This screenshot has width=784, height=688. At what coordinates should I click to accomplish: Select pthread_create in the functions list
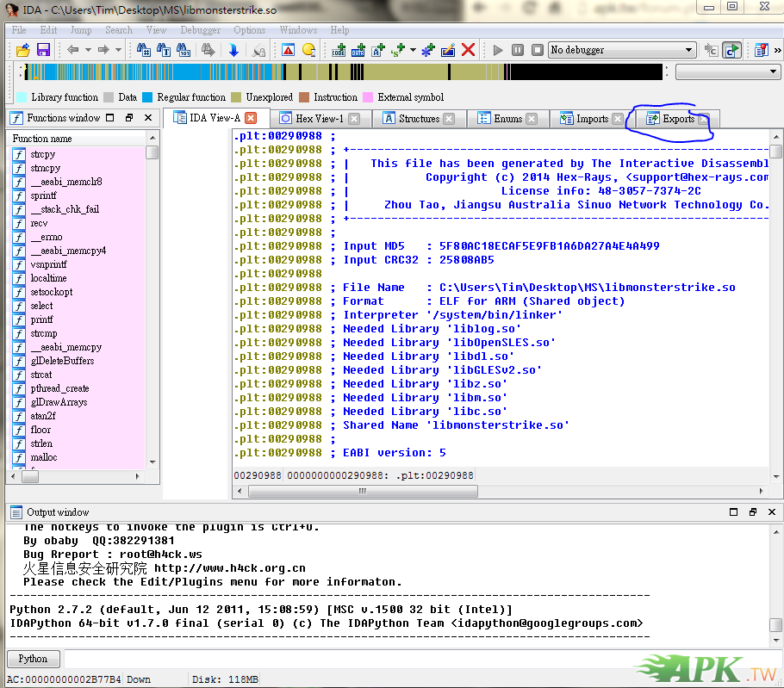pos(59,388)
